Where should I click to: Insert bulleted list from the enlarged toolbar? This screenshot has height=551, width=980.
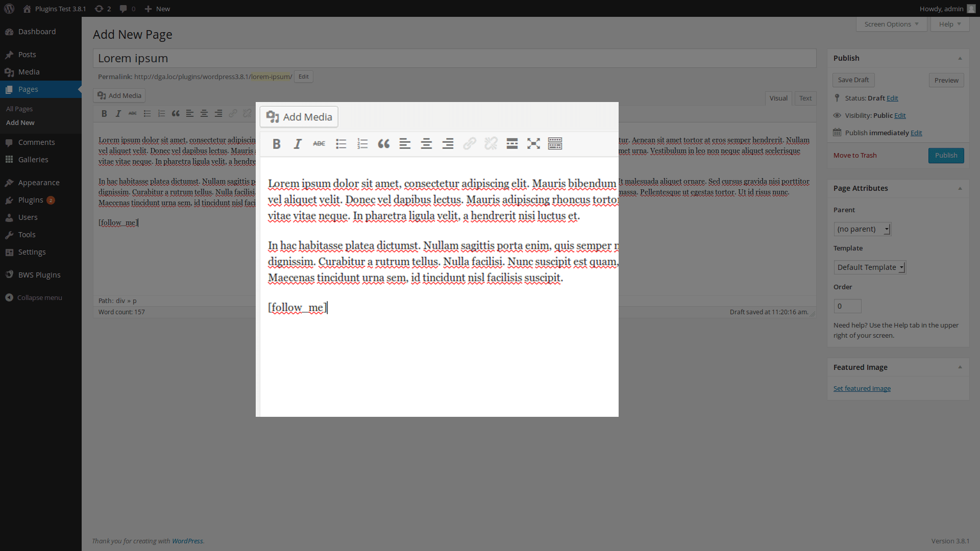[x=341, y=144]
